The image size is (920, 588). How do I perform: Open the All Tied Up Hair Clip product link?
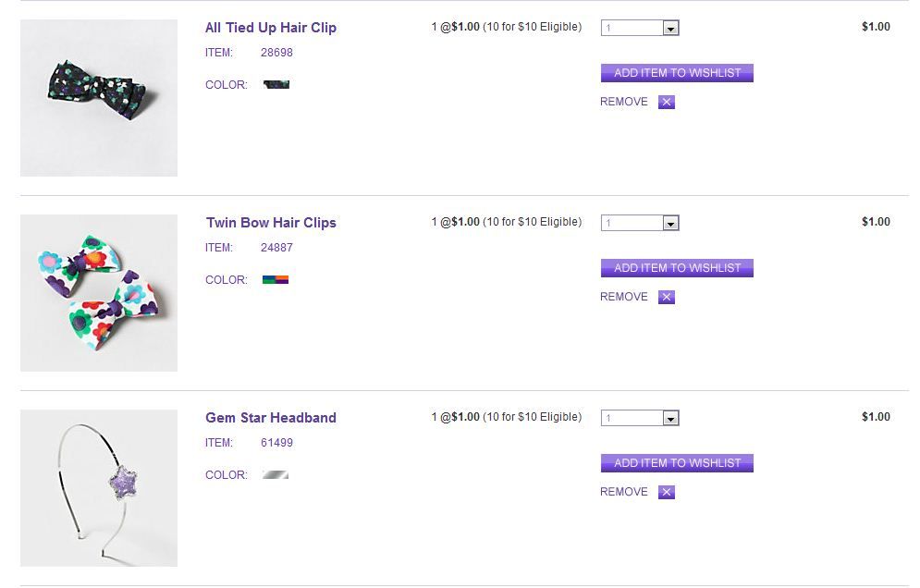pos(271,28)
